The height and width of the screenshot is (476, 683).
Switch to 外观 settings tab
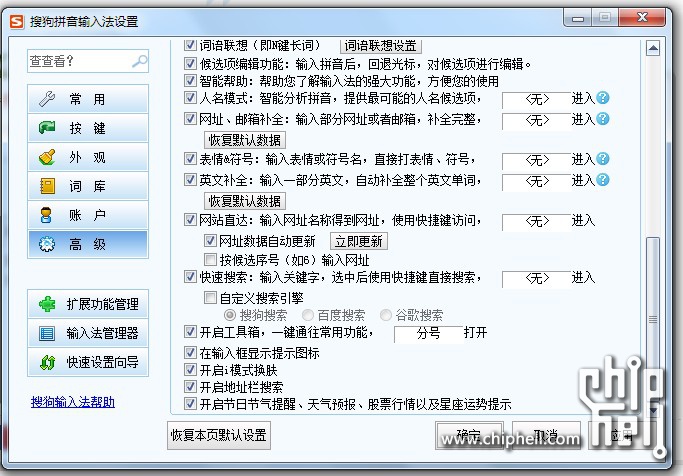pos(88,157)
